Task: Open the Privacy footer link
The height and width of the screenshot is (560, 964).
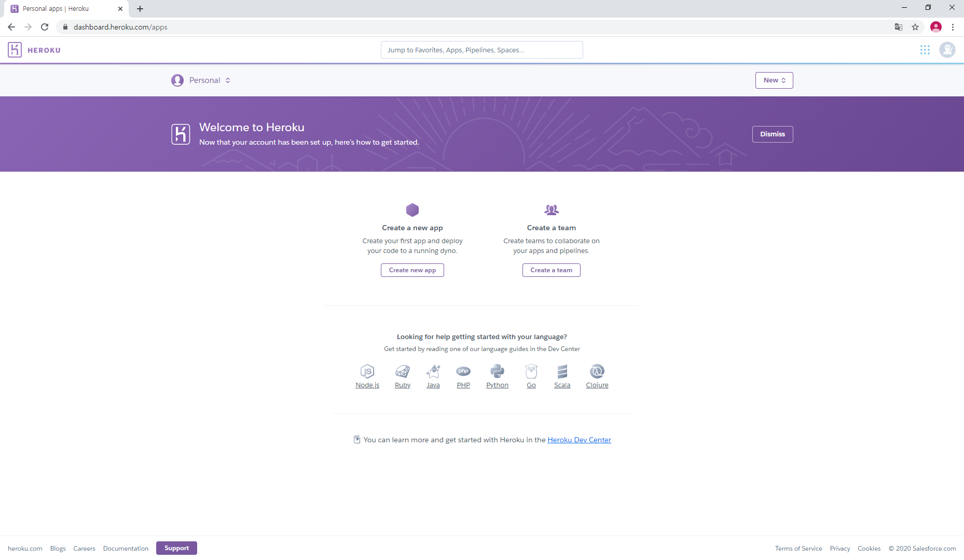Action: (x=840, y=549)
